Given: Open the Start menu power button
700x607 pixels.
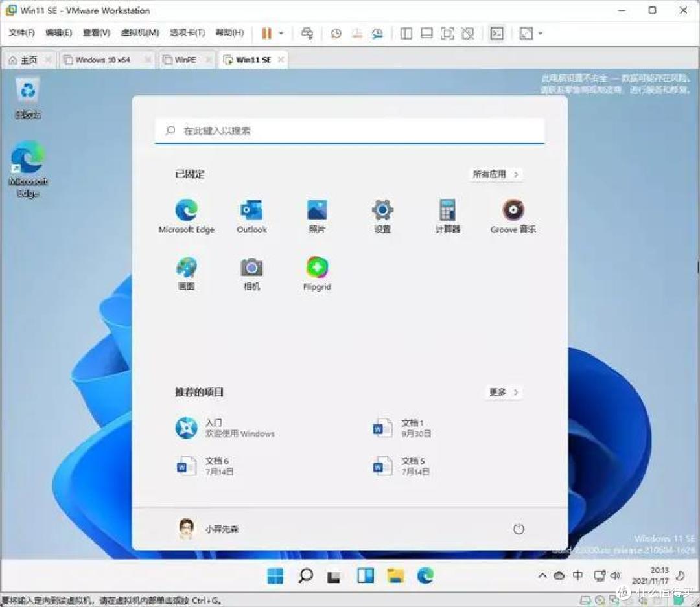Looking at the screenshot, I should (519, 529).
